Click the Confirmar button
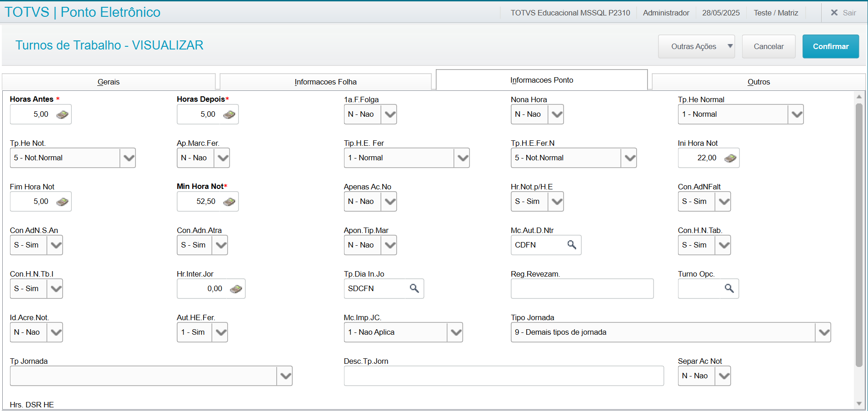The width and height of the screenshot is (868, 411). 830,46
